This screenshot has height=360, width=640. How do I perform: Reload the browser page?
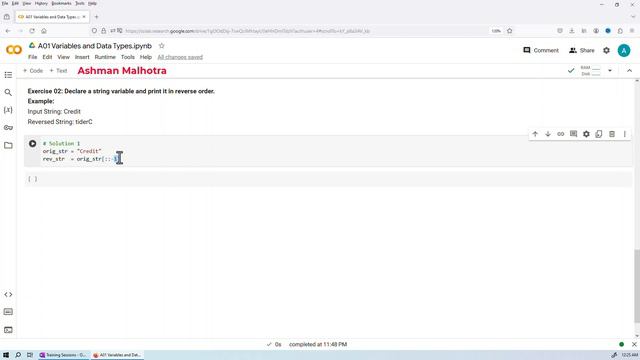[32, 31]
